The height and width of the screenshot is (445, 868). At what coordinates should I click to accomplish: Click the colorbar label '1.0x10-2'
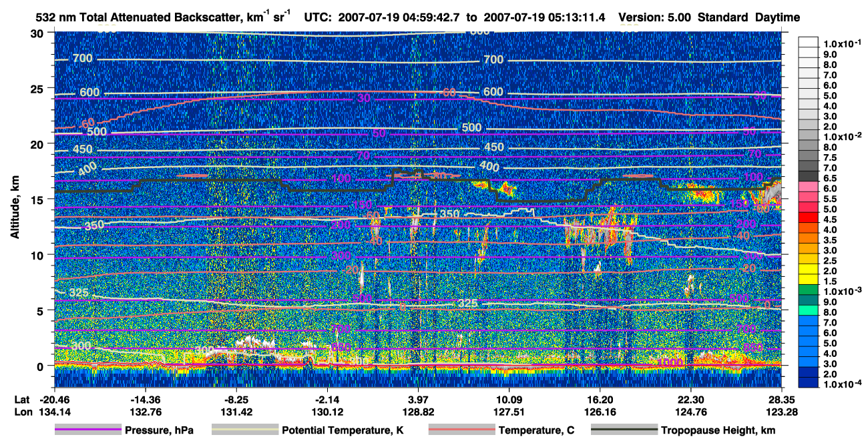(843, 136)
